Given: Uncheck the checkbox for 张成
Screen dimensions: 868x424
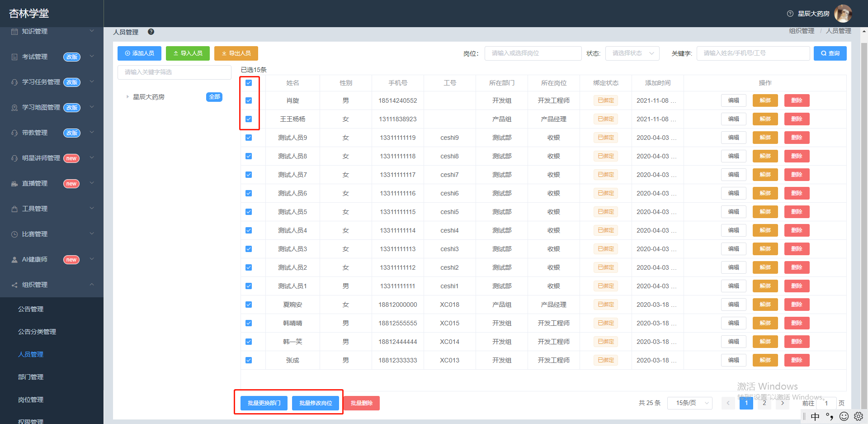Looking at the screenshot, I should point(249,360).
